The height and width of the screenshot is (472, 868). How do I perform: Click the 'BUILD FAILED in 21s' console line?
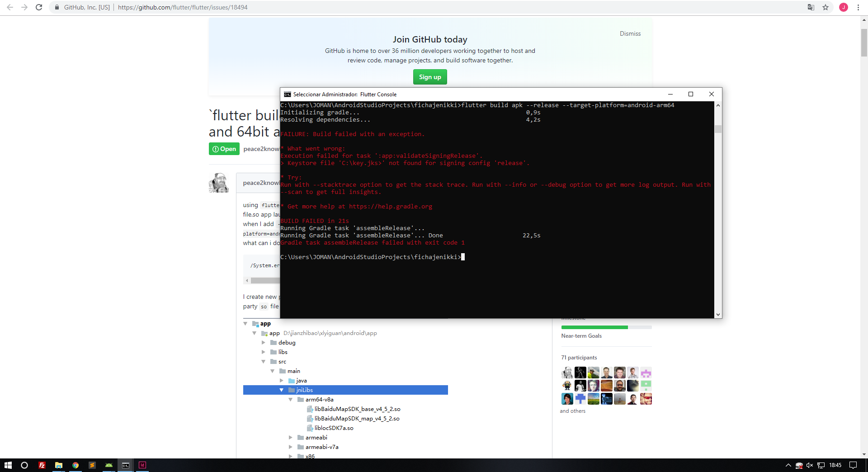(315, 221)
